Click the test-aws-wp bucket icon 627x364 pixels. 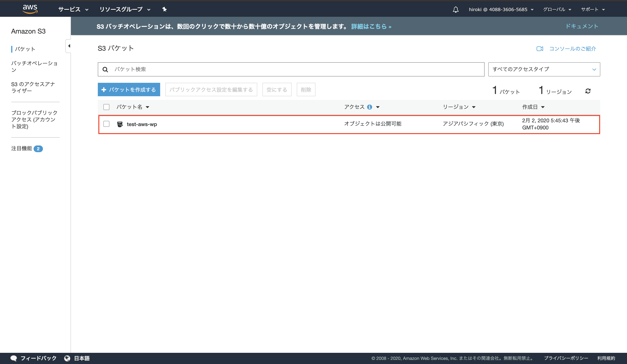(120, 124)
